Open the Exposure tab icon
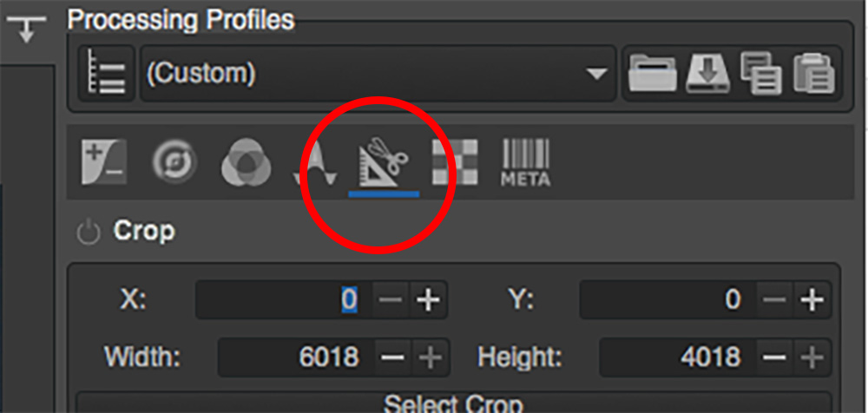The width and height of the screenshot is (868, 413). pos(104,161)
